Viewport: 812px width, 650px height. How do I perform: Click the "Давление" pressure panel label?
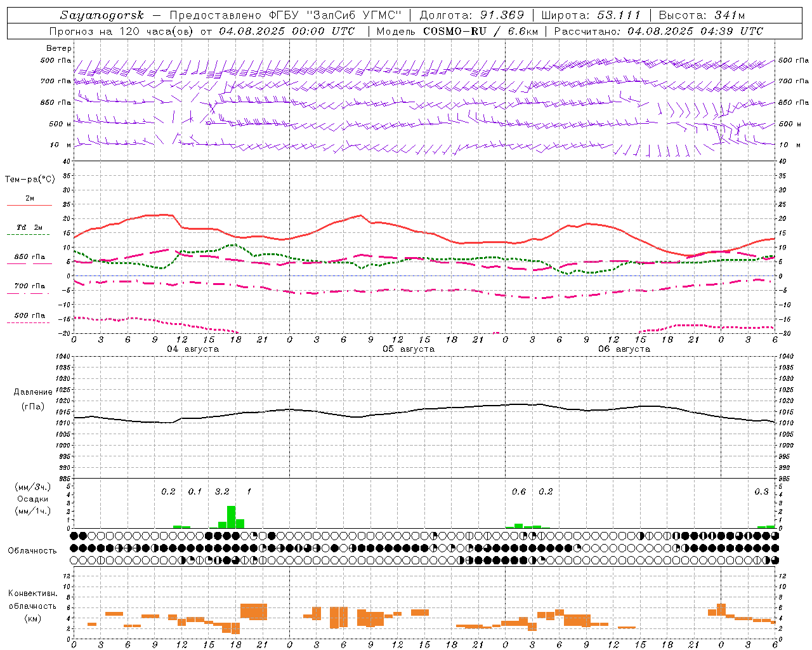33,392
